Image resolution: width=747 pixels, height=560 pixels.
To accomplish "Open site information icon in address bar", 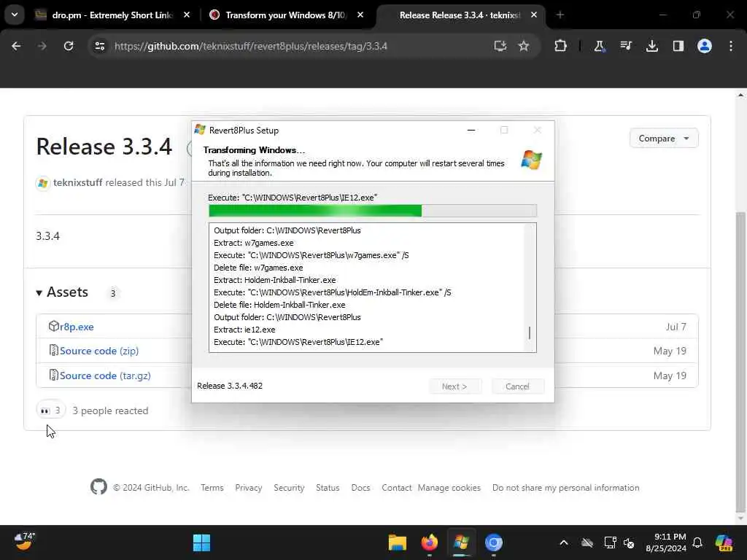I will click(x=99, y=46).
